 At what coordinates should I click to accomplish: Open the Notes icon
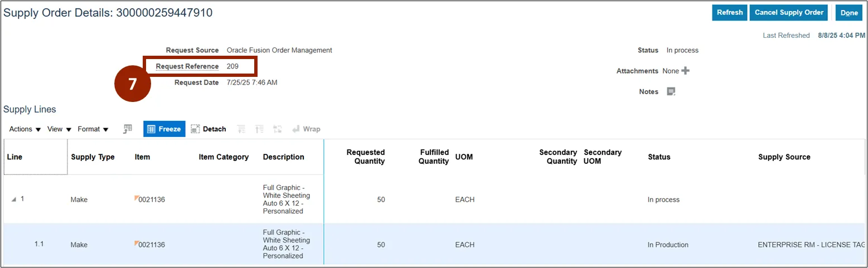(671, 92)
